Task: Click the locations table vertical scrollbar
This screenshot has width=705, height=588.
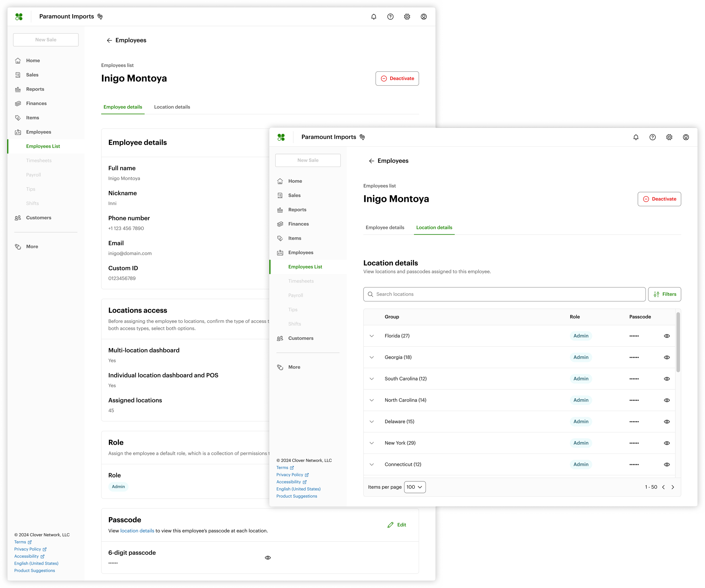Action: 678,343
